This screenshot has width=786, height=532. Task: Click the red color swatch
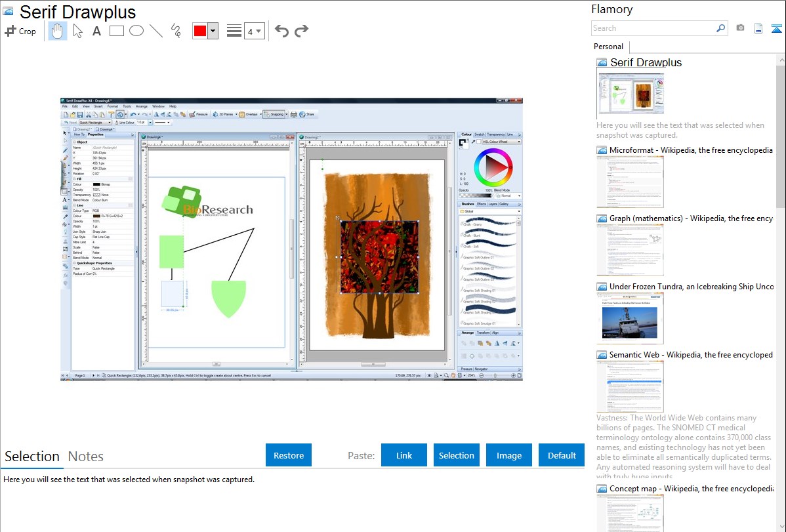(x=200, y=31)
